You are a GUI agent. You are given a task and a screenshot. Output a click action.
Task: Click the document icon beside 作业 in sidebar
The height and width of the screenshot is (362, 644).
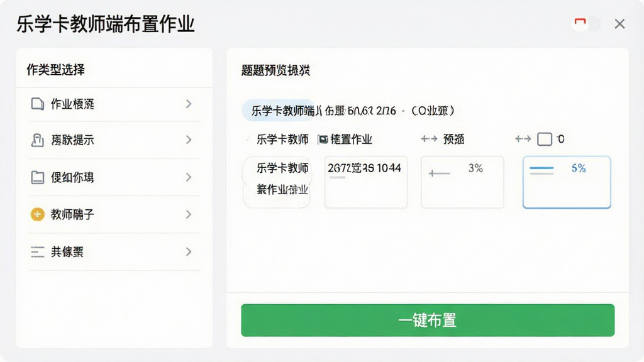[x=37, y=104]
